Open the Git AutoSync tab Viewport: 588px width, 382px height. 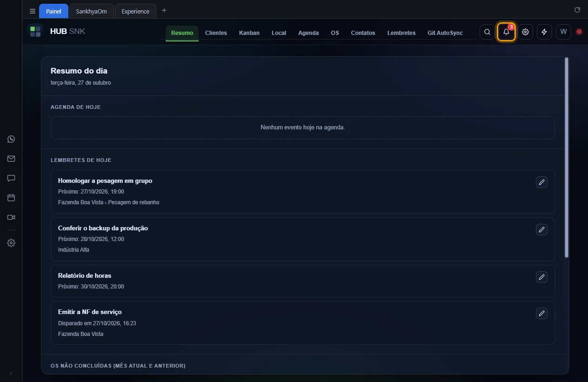(445, 33)
